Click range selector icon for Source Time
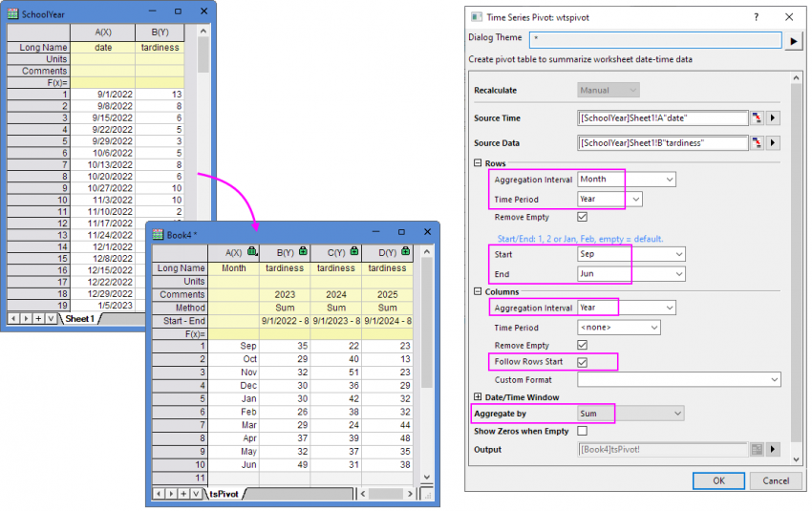This screenshot has height=511, width=812. (x=757, y=118)
